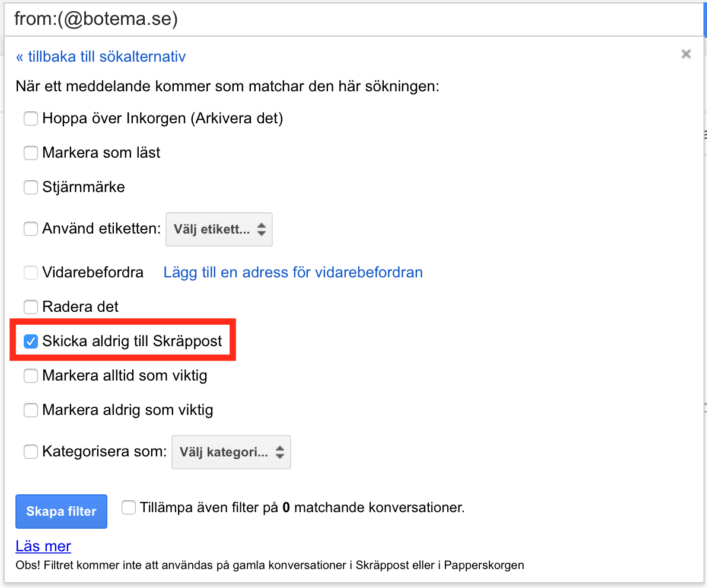This screenshot has height=588, width=707.
Task: Click the search field with from:(@botema.se)
Action: 350,20
